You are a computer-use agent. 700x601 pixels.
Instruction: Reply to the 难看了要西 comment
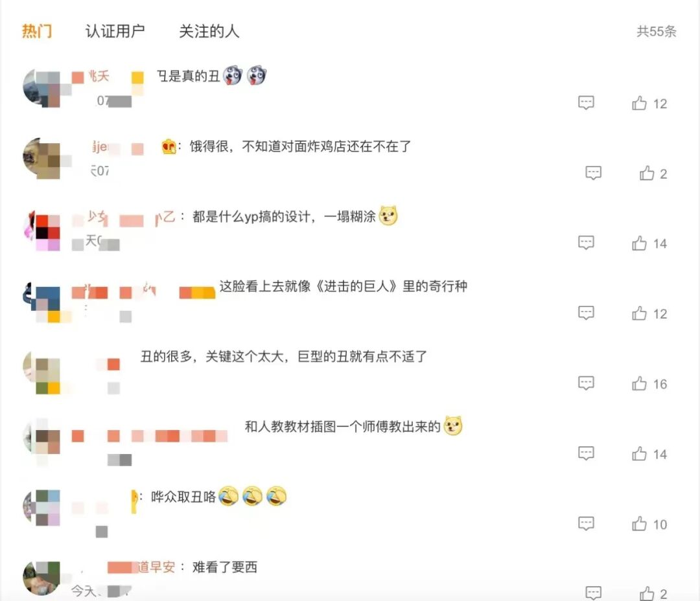[593, 593]
